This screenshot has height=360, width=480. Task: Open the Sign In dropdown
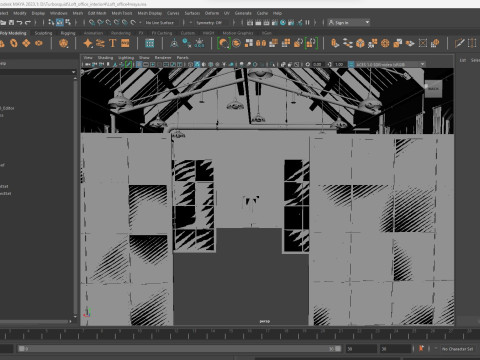(x=349, y=23)
